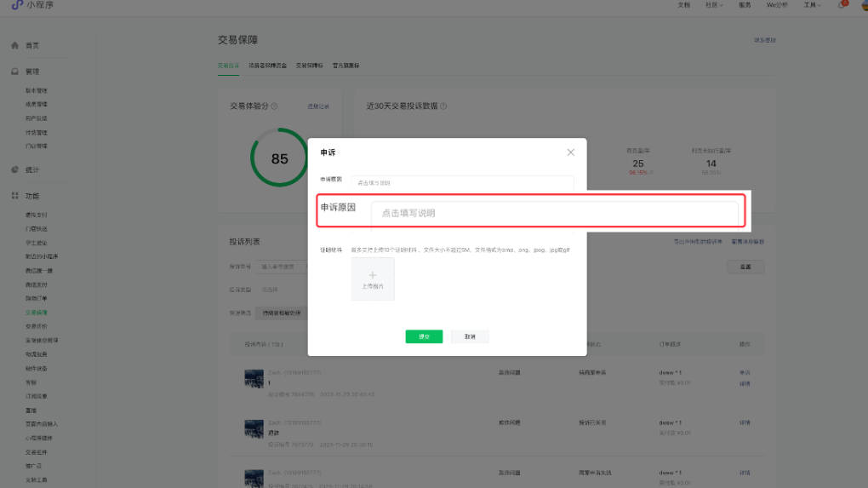Open the 文档 link in top navigation
The width and height of the screenshot is (868, 488).
click(683, 5)
